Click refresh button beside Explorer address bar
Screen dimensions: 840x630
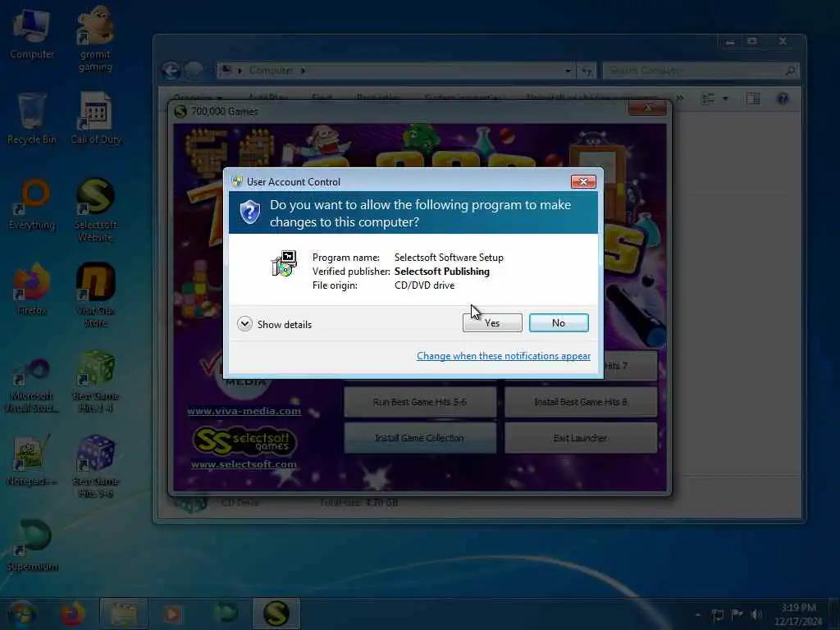click(x=587, y=71)
